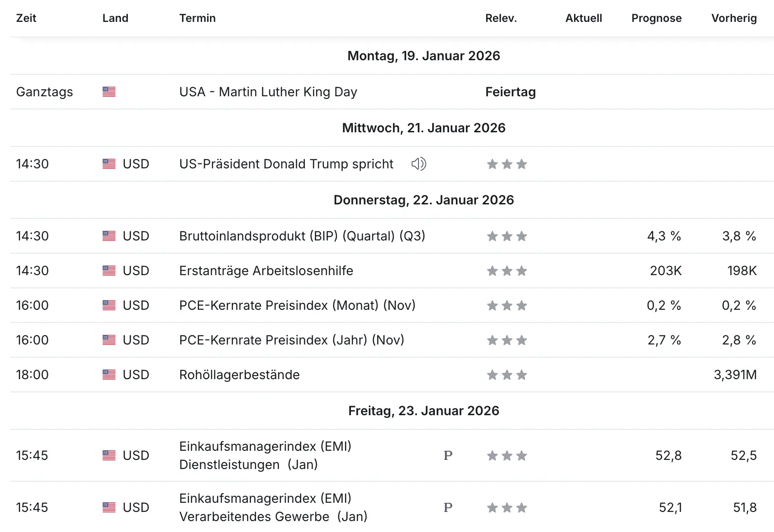Open the Rohöllagerbestände event
The height and width of the screenshot is (532, 774).
pyautogui.click(x=239, y=375)
